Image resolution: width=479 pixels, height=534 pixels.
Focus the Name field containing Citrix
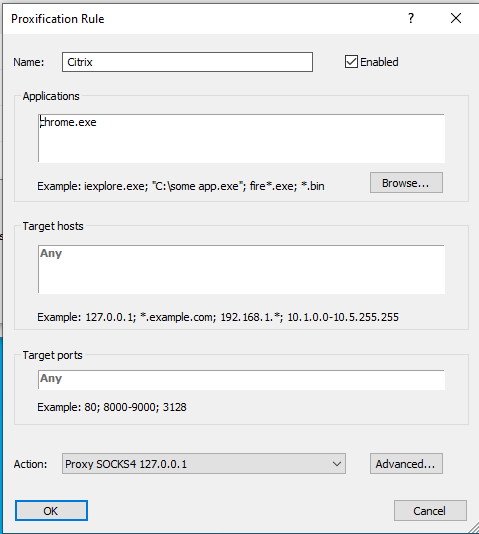pos(187,62)
